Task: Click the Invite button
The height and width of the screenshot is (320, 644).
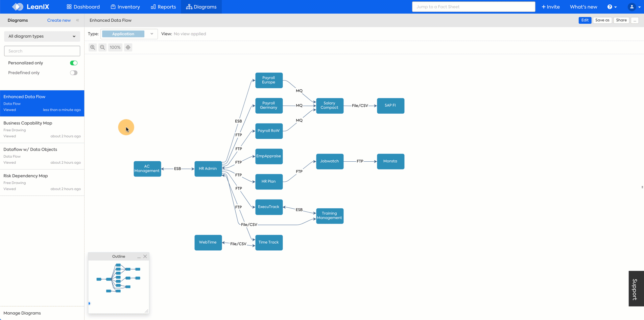Action: (x=551, y=7)
